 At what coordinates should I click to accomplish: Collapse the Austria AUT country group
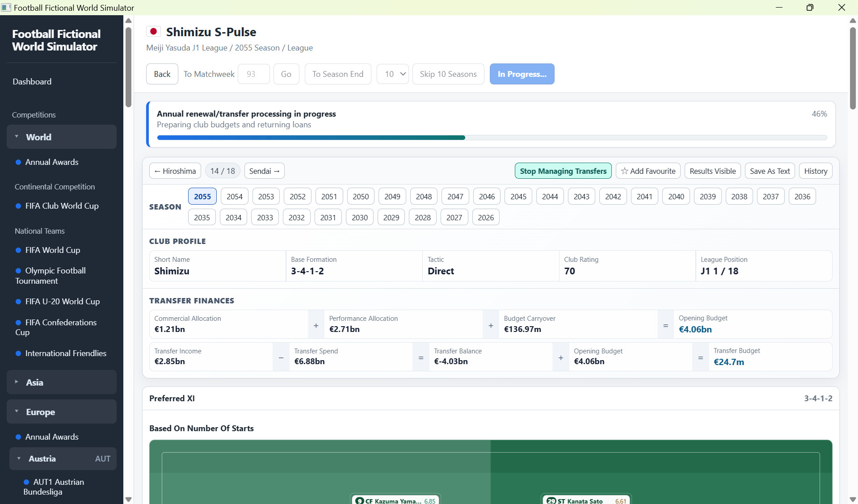click(63, 459)
